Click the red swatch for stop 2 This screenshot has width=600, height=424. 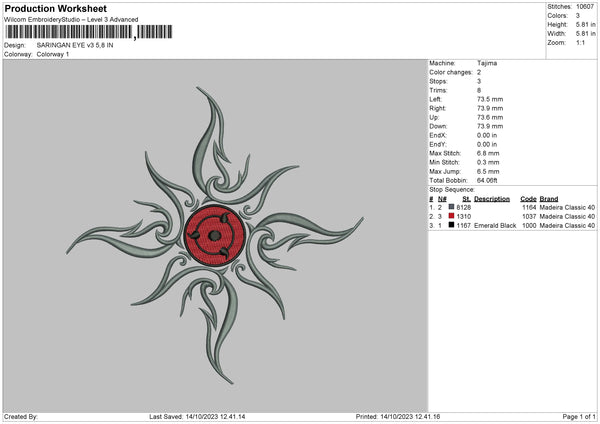(x=452, y=216)
